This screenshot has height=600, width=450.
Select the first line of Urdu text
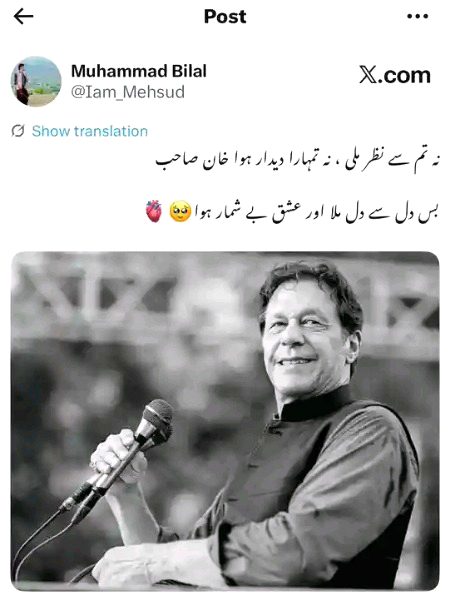click(298, 162)
